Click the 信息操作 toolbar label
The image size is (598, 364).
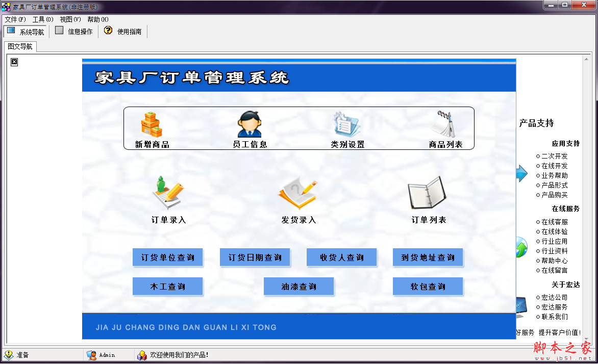click(80, 32)
